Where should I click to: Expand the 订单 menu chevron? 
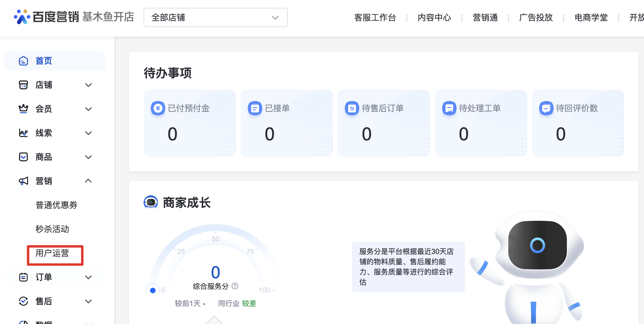point(88,277)
